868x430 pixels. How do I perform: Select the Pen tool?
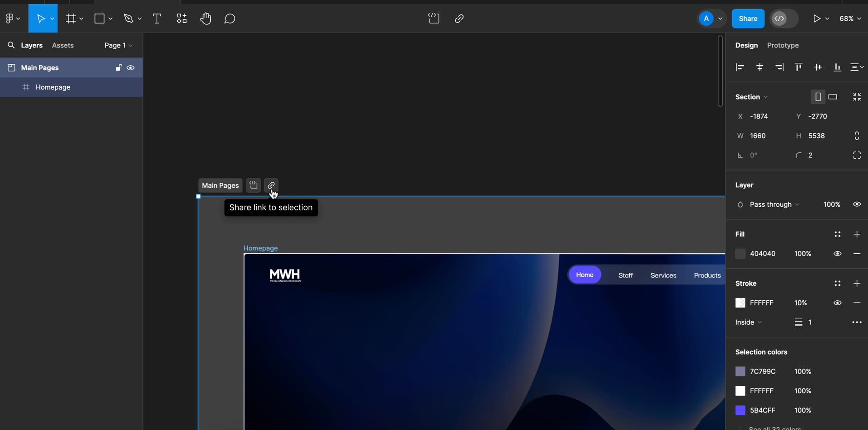[129, 19]
